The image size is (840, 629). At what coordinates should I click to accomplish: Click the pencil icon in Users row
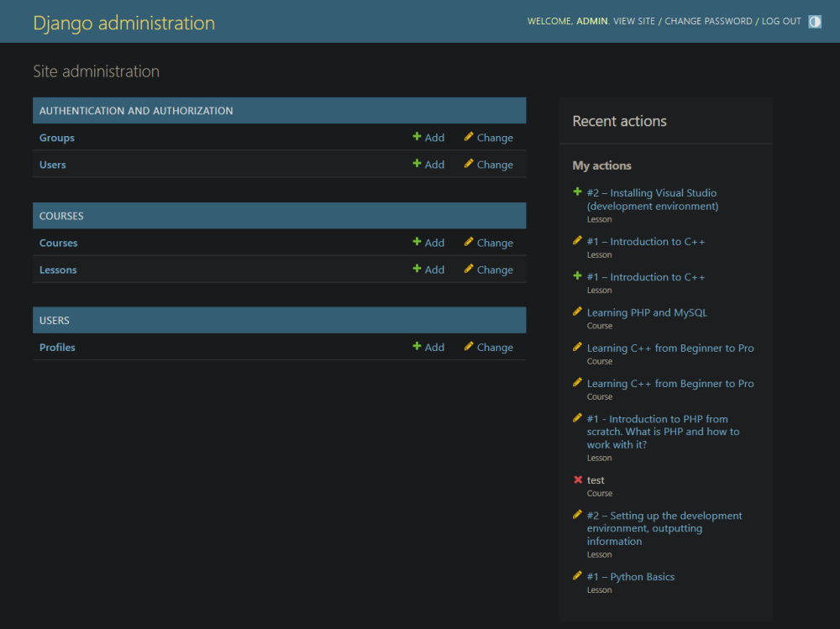pyautogui.click(x=469, y=164)
